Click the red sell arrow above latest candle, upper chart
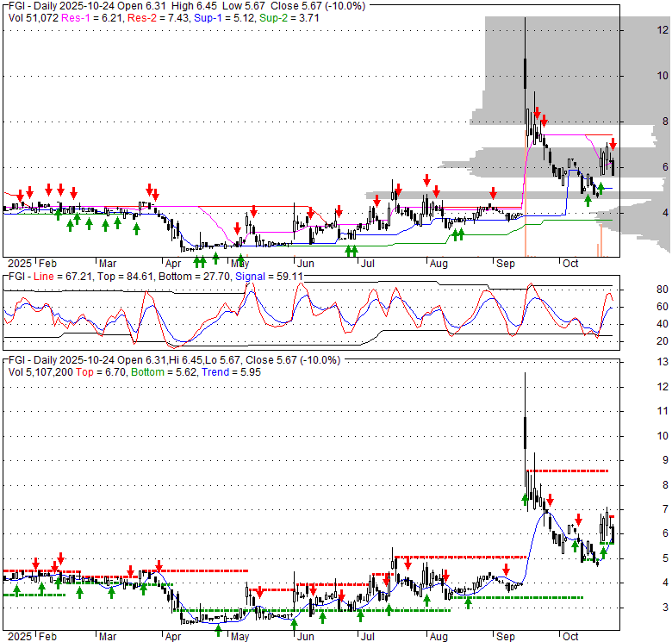 point(613,144)
